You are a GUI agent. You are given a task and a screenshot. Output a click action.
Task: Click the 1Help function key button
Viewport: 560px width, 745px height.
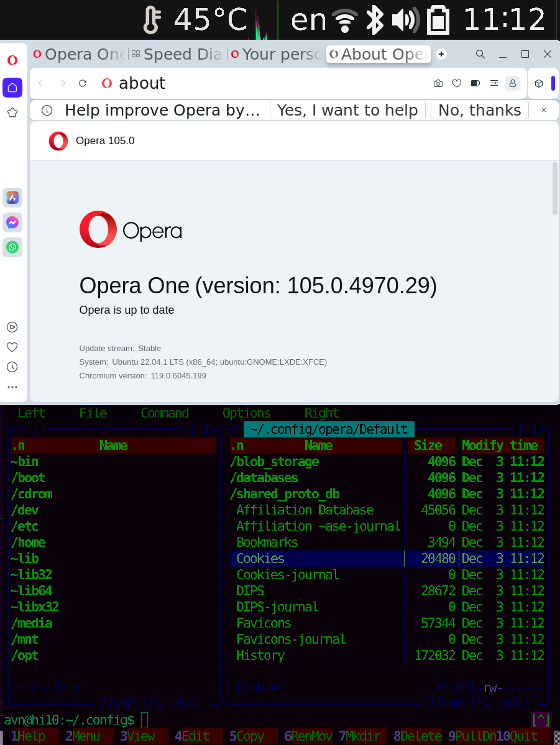pos(31,736)
